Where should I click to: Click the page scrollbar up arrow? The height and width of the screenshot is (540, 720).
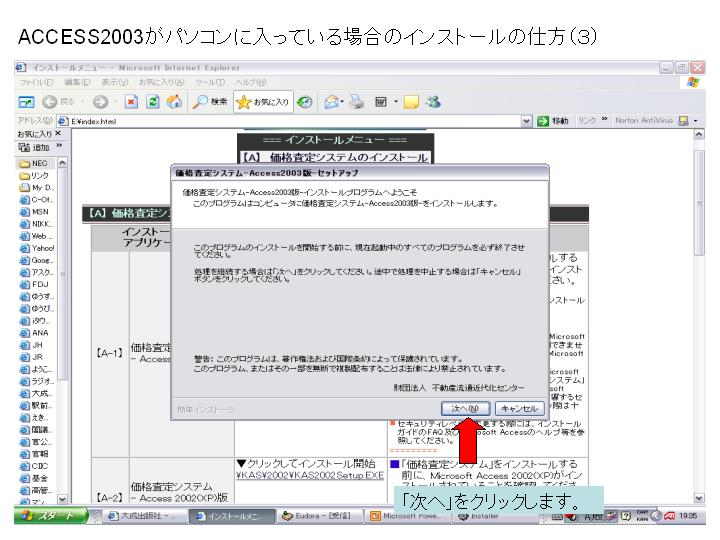[699, 134]
